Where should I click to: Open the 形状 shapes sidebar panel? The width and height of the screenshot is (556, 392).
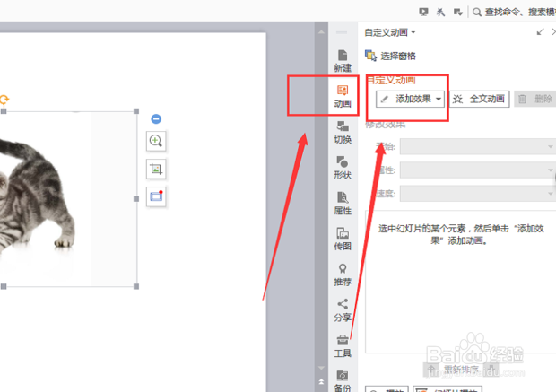pyautogui.click(x=343, y=168)
